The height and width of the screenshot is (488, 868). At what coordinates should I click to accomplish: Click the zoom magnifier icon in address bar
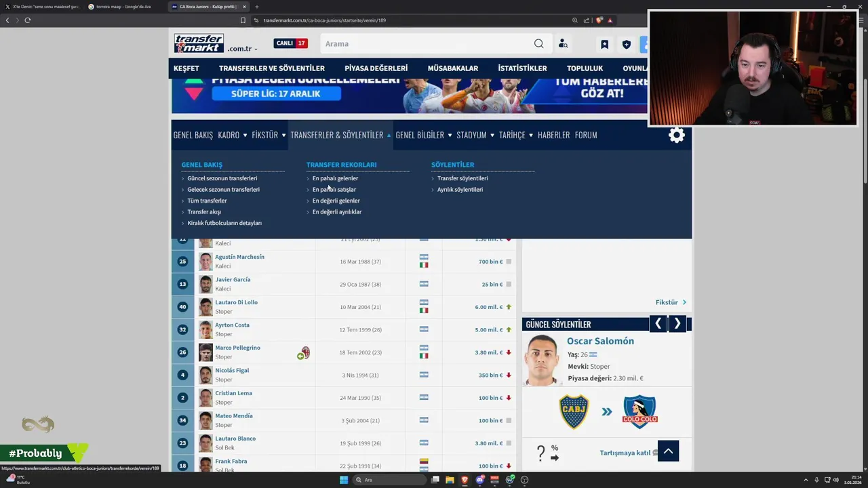tap(575, 20)
